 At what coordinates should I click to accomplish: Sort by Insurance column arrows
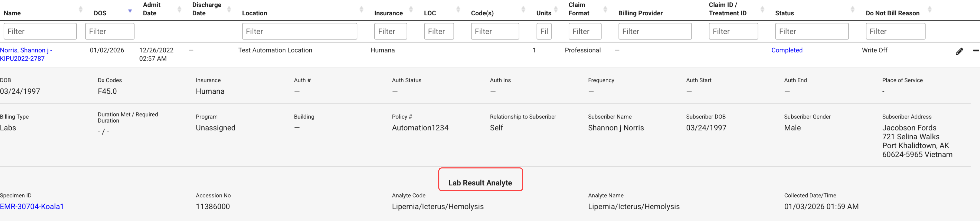(x=411, y=9)
